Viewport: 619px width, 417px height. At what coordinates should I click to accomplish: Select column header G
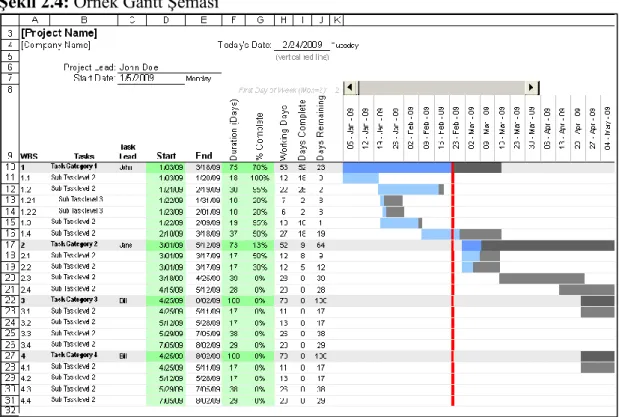click(x=260, y=20)
